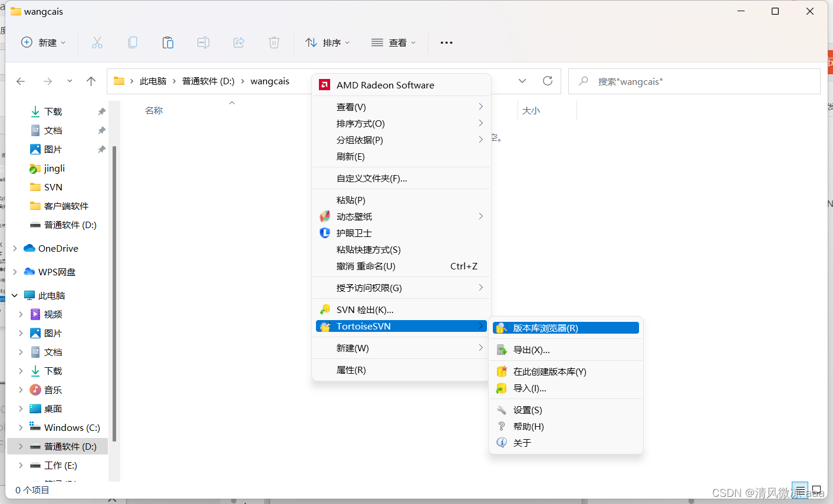Click the Rename toolbar icon
Viewport: 833px width, 504px height.
pos(203,42)
